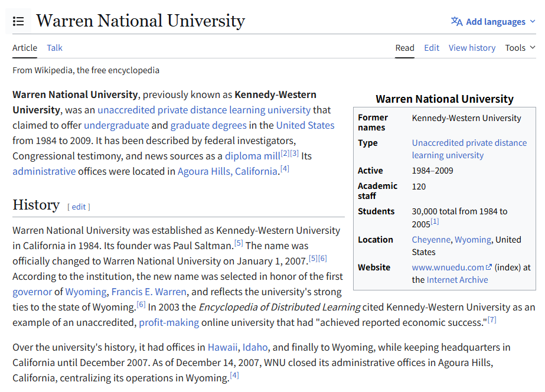Expand the Add languages dropdown
This screenshot has height=392, width=545.
pos(493,21)
